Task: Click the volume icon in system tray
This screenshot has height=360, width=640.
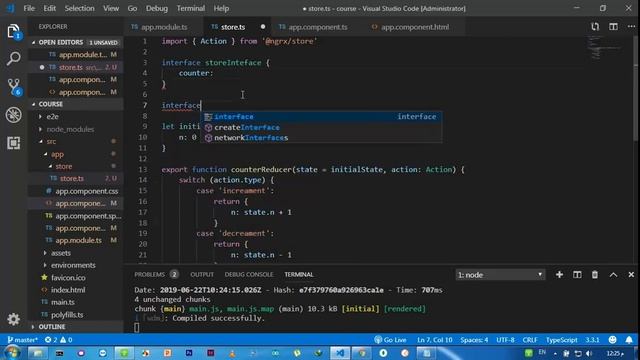Action: pyautogui.click(x=589, y=353)
